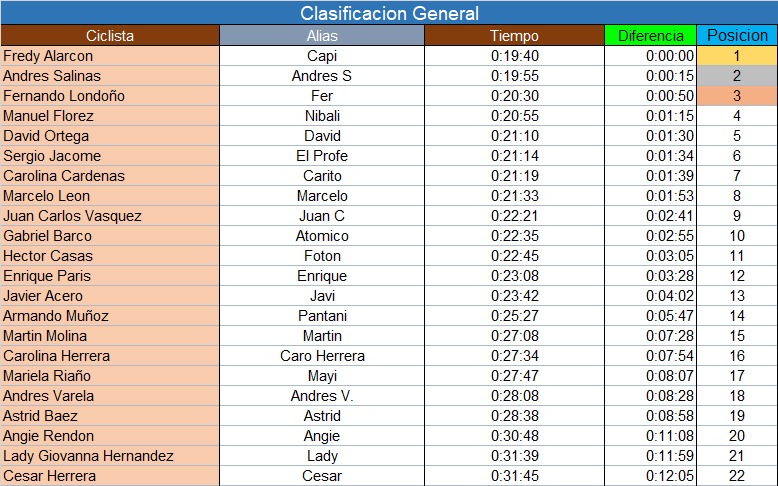The image size is (778, 486).
Task: Select the time cell 0:21:14
Action: pyautogui.click(x=515, y=156)
